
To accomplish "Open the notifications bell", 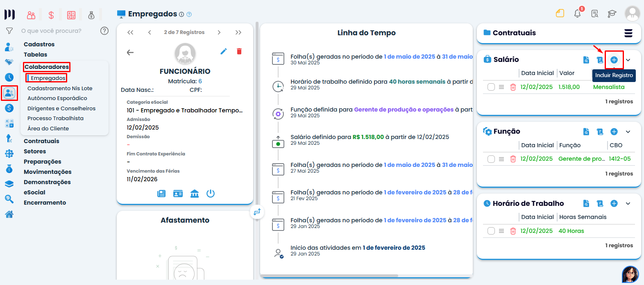I will click(x=578, y=14).
